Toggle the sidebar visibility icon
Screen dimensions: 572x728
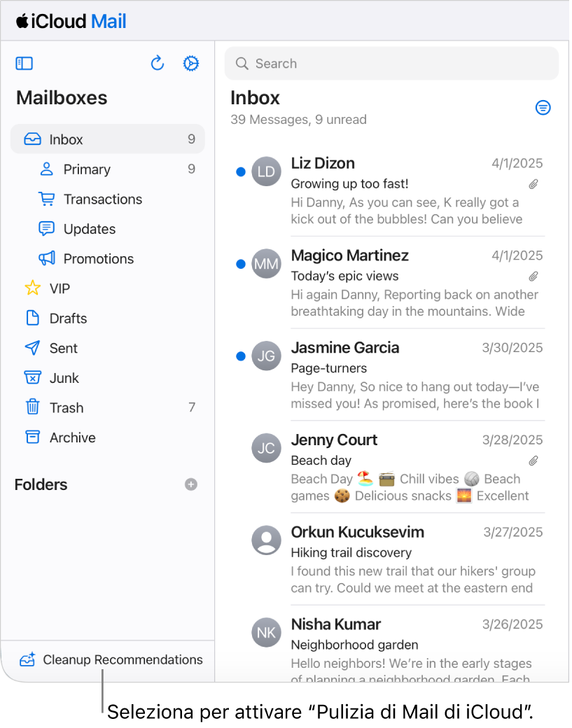[24, 63]
